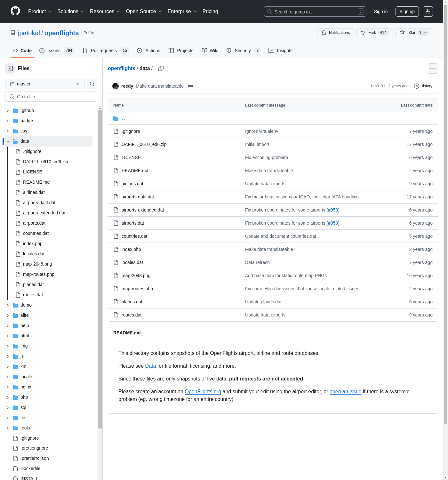Open the global navigation settings icon
The height and width of the screenshot is (480, 448).
point(428,12)
